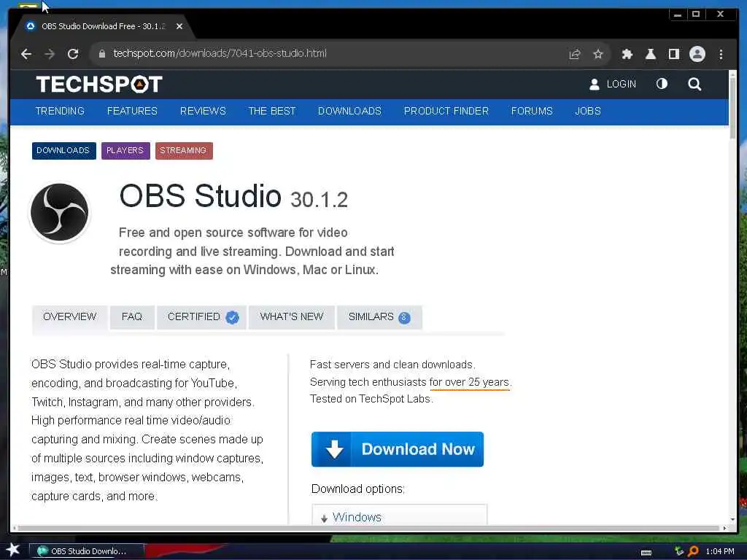Screen dimensions: 747x560
Task: Click the browser forward arrow
Action: 50,54
